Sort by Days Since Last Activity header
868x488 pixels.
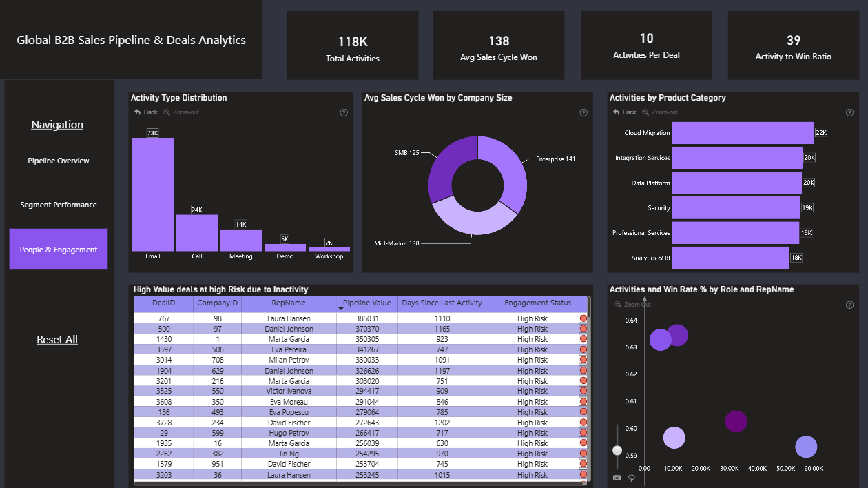coord(442,303)
